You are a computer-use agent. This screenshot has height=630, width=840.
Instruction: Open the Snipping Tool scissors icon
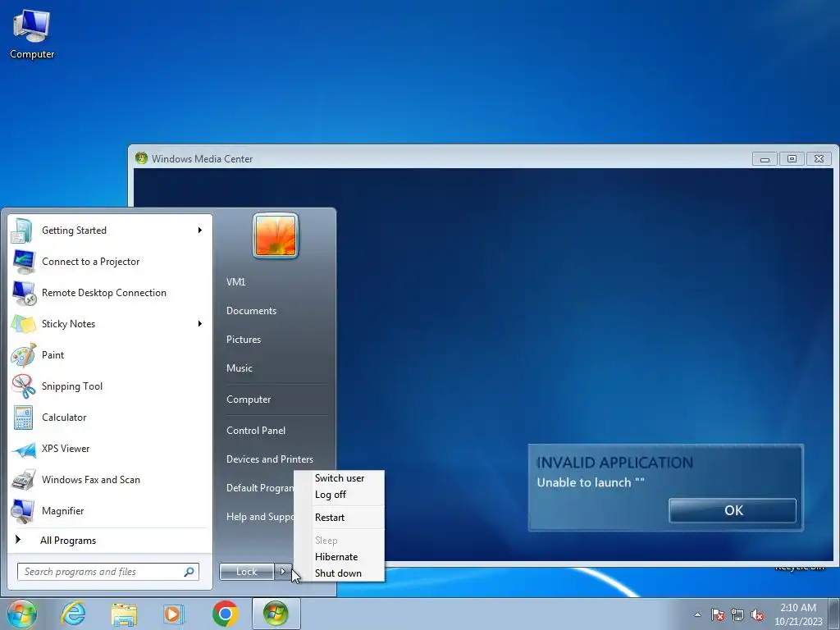(x=23, y=386)
